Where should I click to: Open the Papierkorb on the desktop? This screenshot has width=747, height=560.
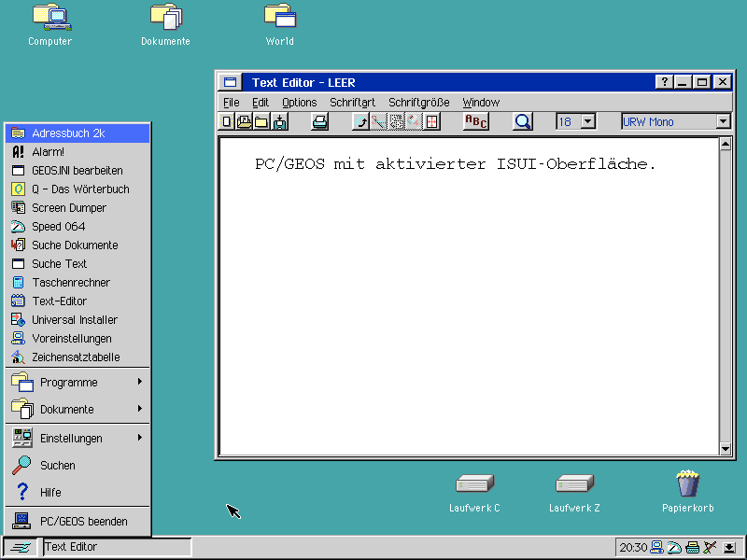point(687,485)
